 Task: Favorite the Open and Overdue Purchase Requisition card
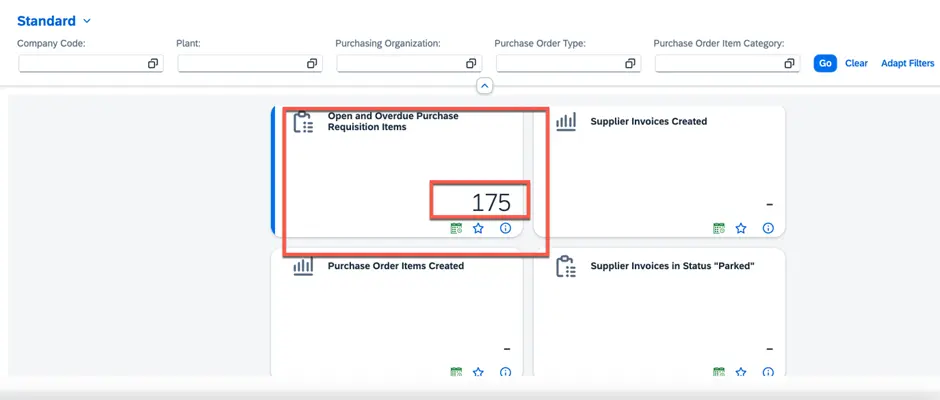[478, 228]
